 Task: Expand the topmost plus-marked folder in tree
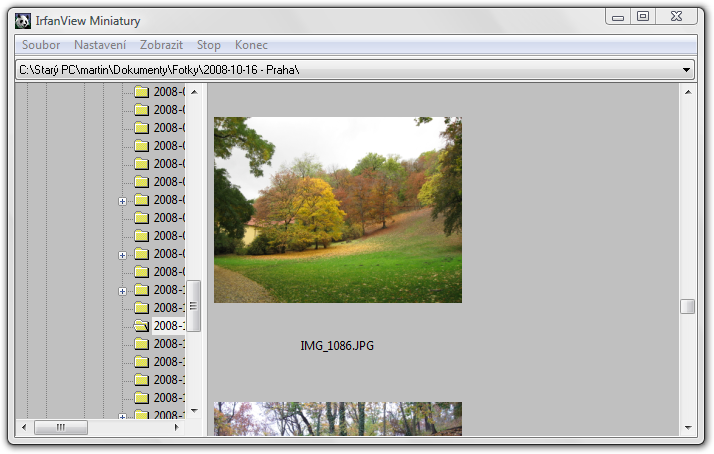[x=122, y=201]
